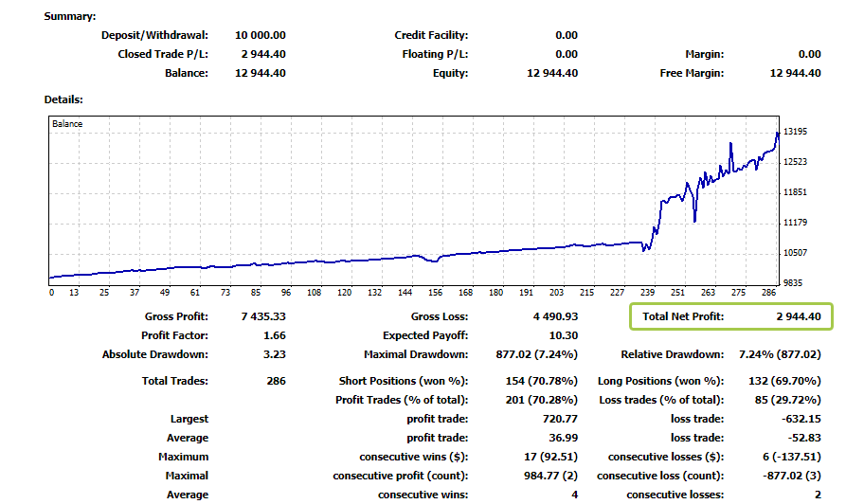Select the Gross Loss value 4 490.93

point(555,316)
